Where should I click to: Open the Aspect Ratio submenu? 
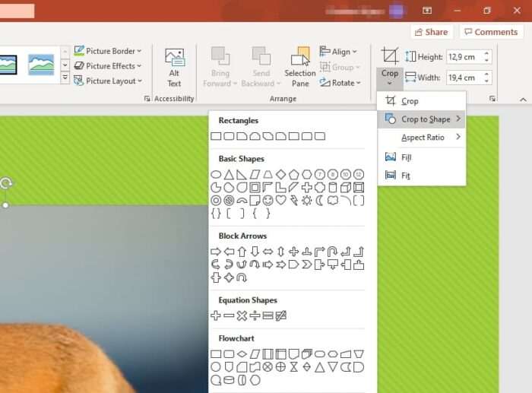(421, 137)
